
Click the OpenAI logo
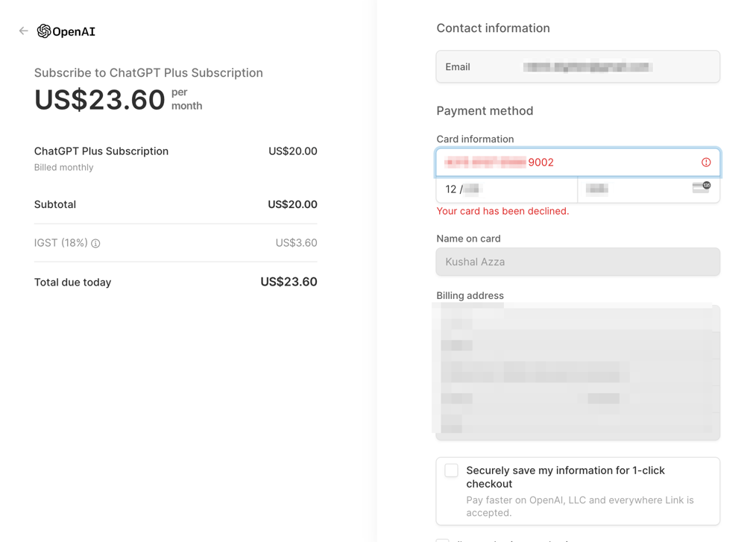click(x=66, y=31)
